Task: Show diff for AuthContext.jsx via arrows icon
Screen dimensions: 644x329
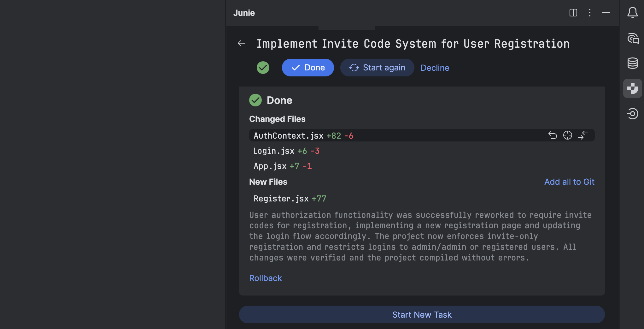Action: (583, 135)
